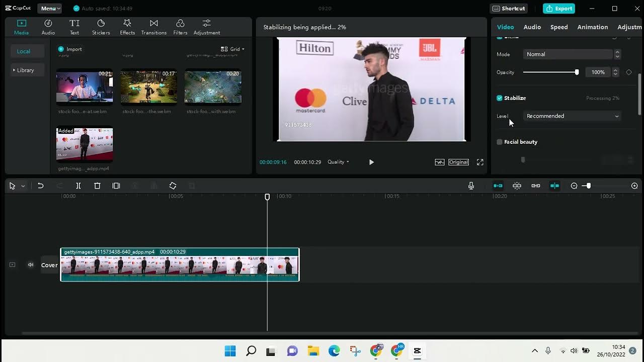Open the Grid view dropdown
This screenshot has height=362, width=644.
coord(233,49)
